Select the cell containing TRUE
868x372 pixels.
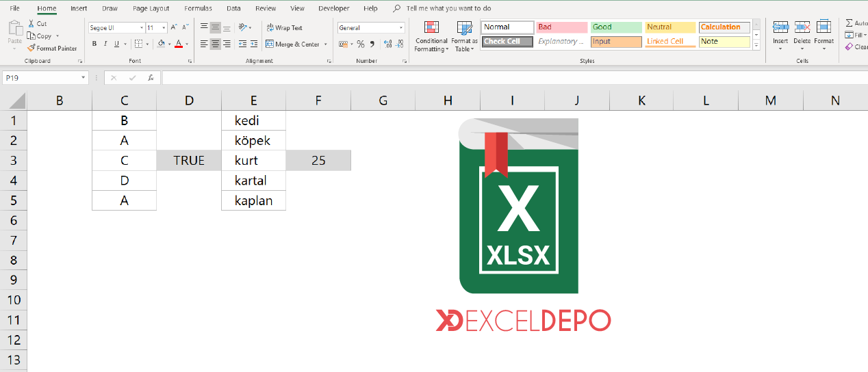189,161
